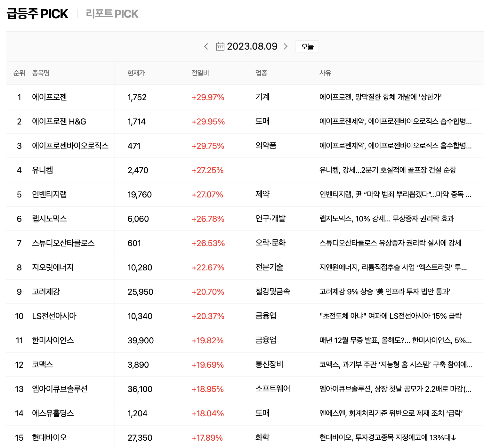Click sector 전문기술
This screenshot has height=448, width=484.
pyautogui.click(x=269, y=267)
